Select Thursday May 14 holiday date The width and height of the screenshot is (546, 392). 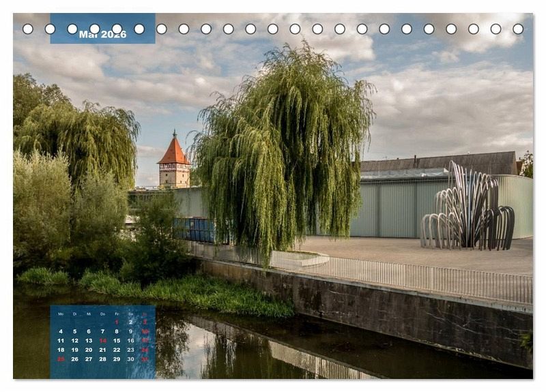pyautogui.click(x=102, y=340)
